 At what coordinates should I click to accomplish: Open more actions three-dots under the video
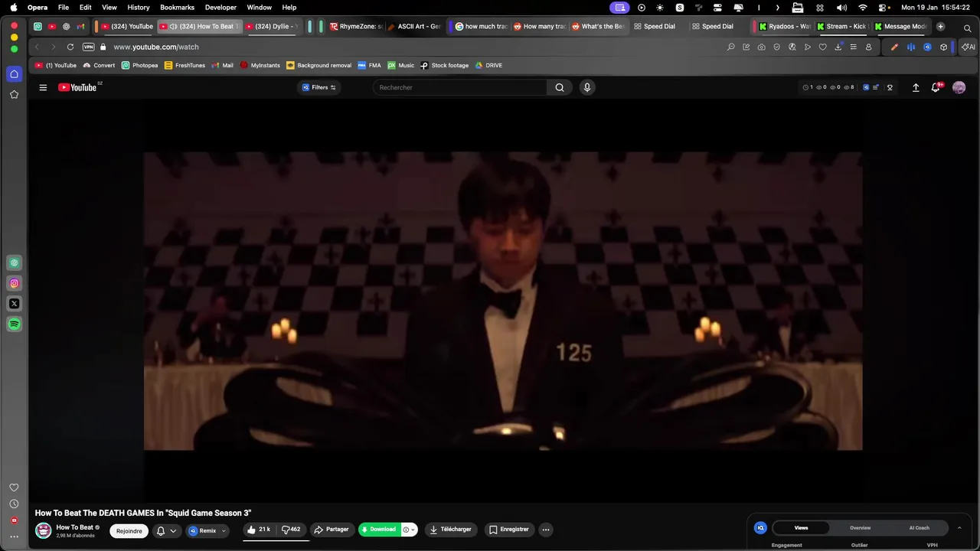[546, 530]
